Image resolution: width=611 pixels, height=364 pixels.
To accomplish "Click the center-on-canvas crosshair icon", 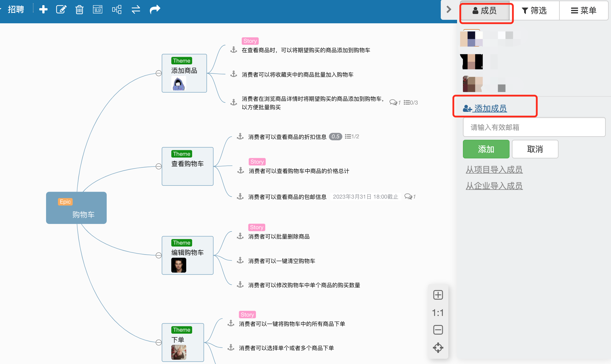I will tap(438, 347).
